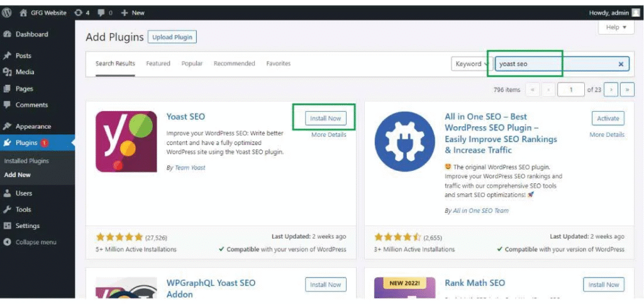
Task: Open Rank Math SEO title link
Action: pos(475,283)
